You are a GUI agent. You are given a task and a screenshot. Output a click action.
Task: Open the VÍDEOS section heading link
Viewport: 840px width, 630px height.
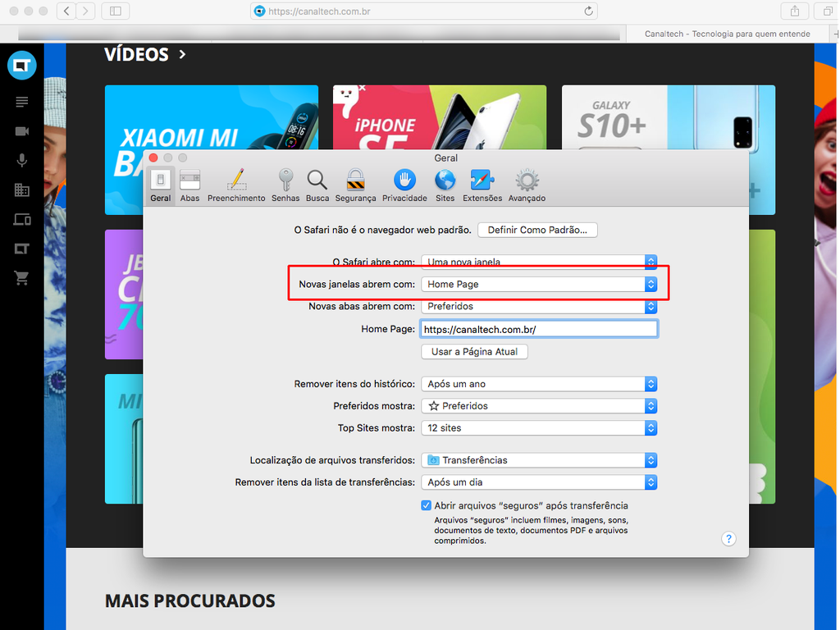tap(145, 54)
